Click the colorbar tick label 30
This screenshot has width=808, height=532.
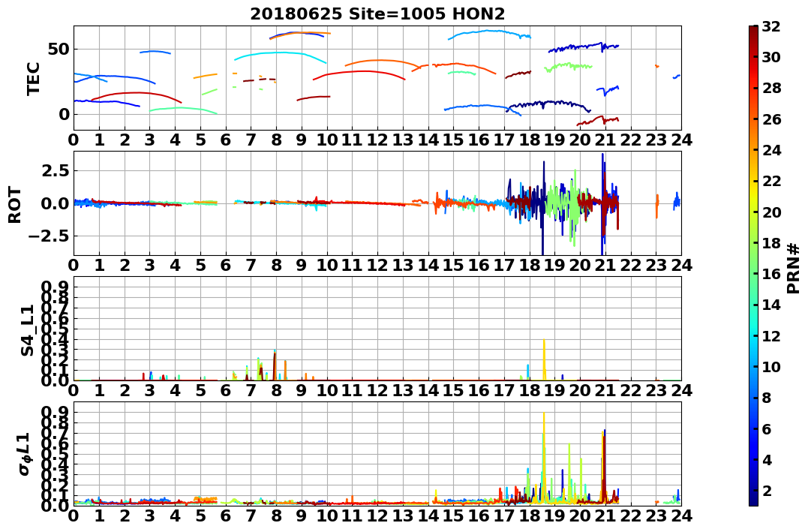tap(771, 57)
